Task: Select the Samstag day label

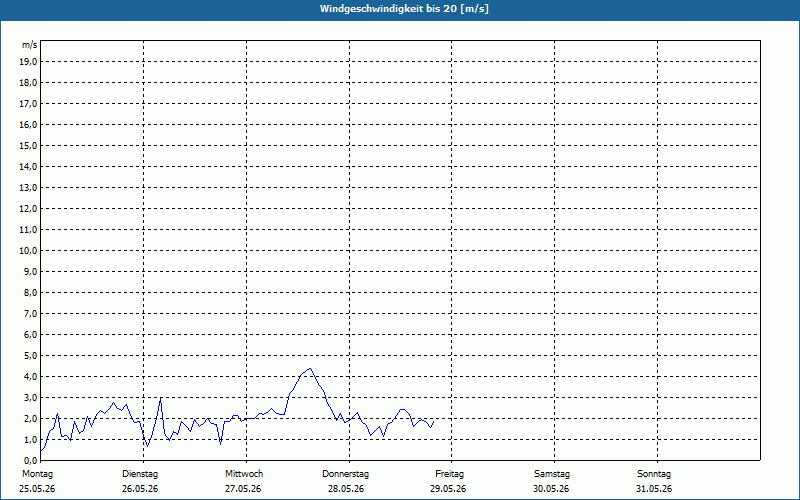Action: tap(552, 474)
